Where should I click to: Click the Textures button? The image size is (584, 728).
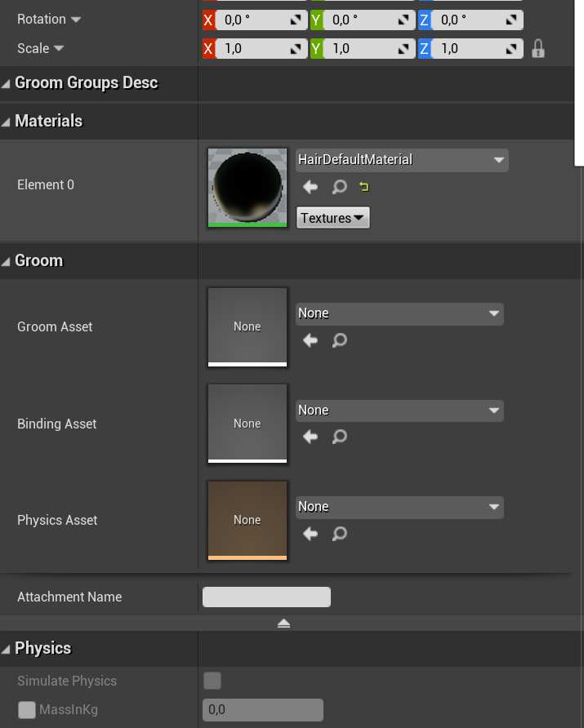[332, 218]
